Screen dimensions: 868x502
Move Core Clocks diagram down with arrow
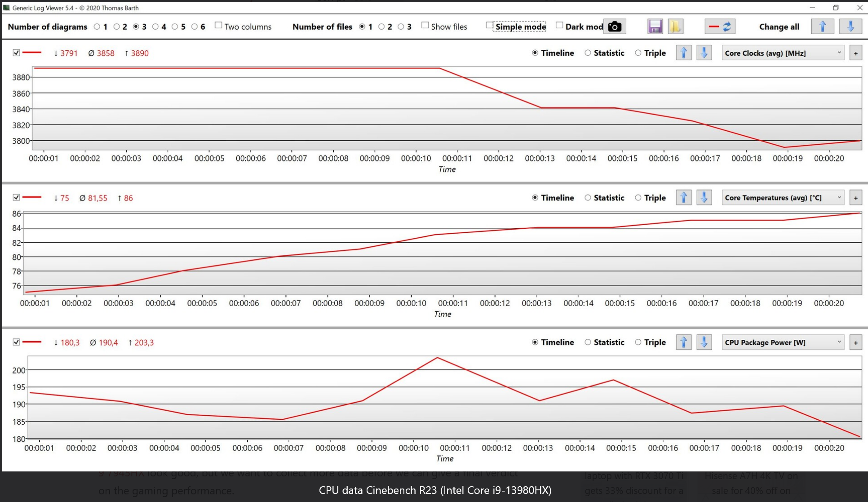tap(704, 53)
